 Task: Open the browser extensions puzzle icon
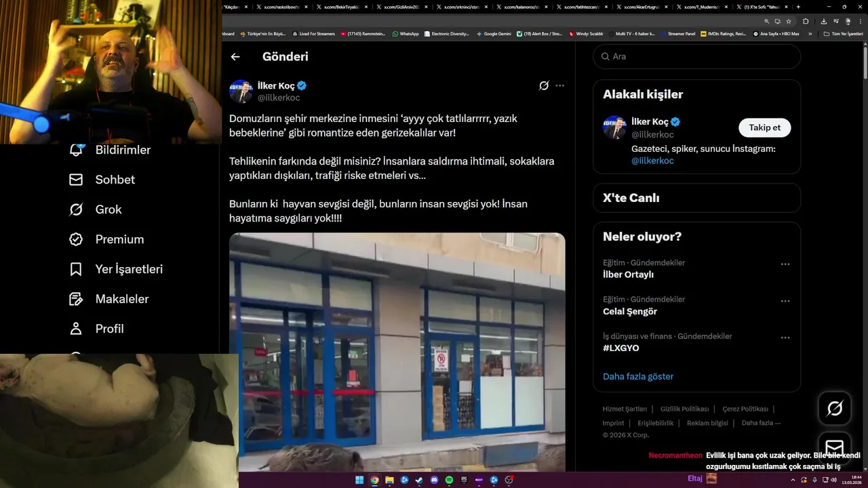pyautogui.click(x=806, y=21)
